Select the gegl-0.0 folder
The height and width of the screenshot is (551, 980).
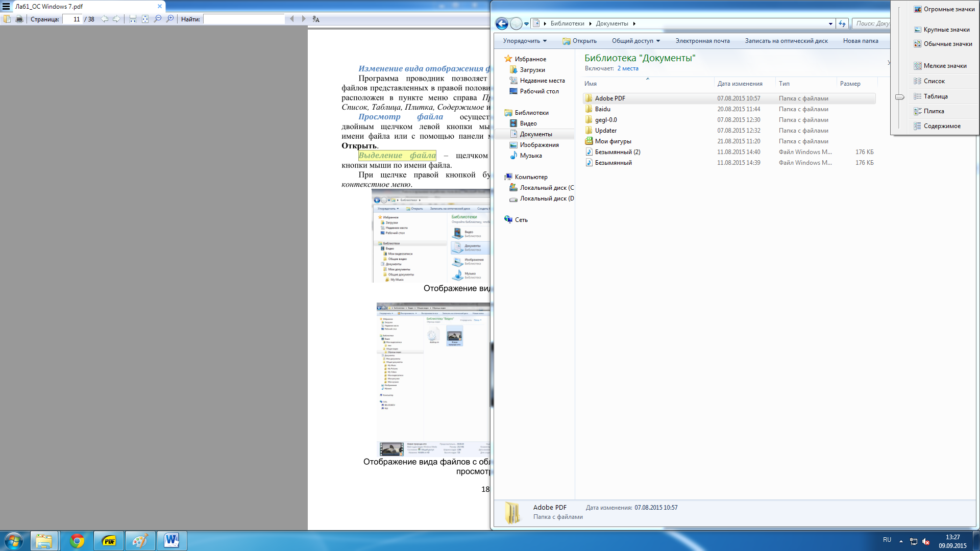[729, 120]
